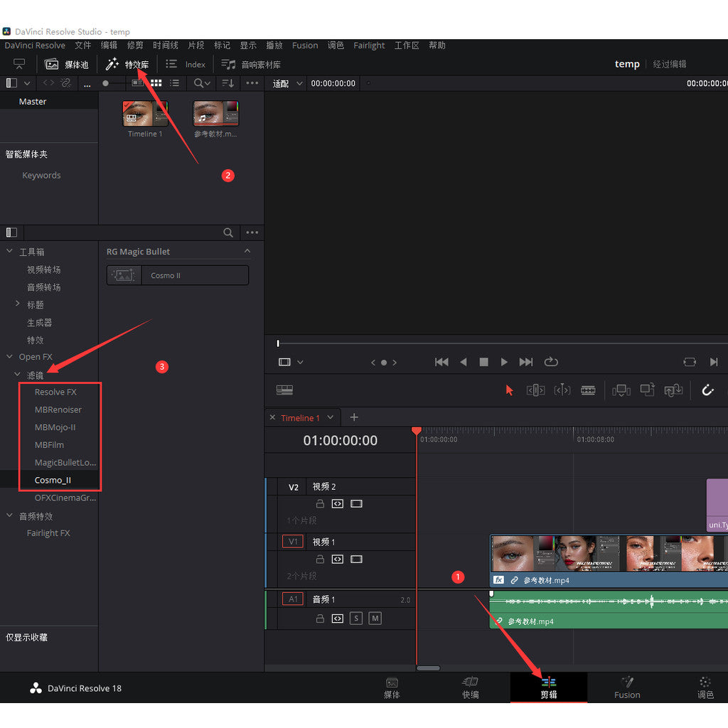The width and height of the screenshot is (728, 728).
Task: Switch media pool to thumbnail grid view
Action: (156, 83)
